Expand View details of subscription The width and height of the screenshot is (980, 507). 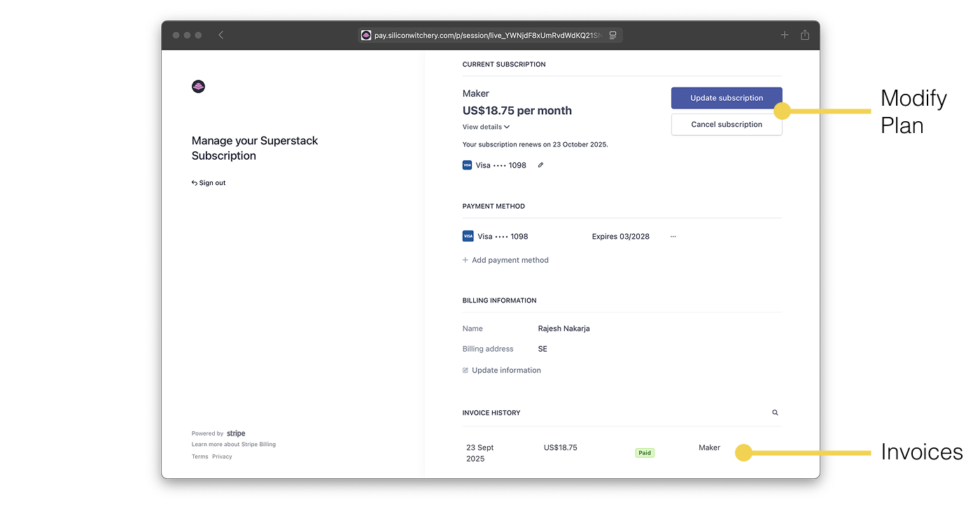486,127
